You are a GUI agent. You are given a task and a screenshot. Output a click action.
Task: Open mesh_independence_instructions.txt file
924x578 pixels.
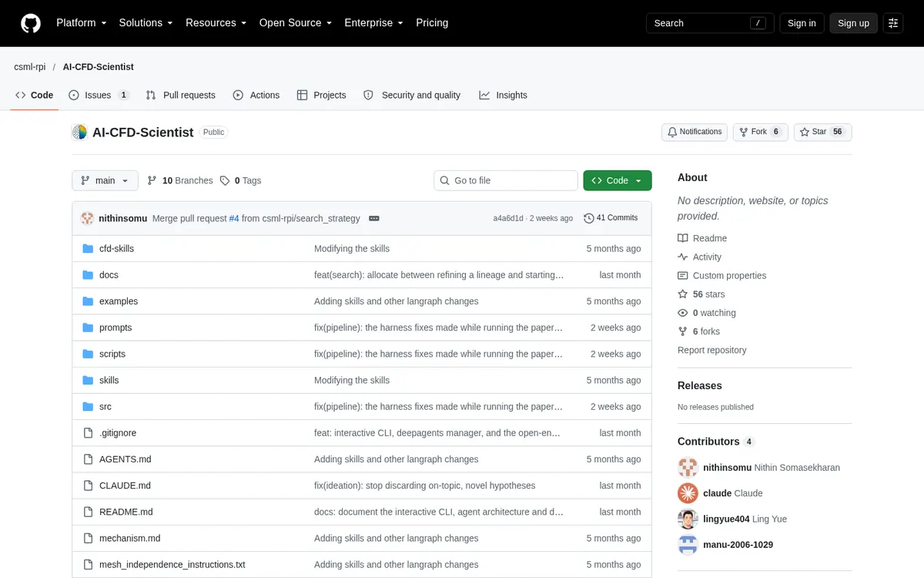click(x=172, y=564)
